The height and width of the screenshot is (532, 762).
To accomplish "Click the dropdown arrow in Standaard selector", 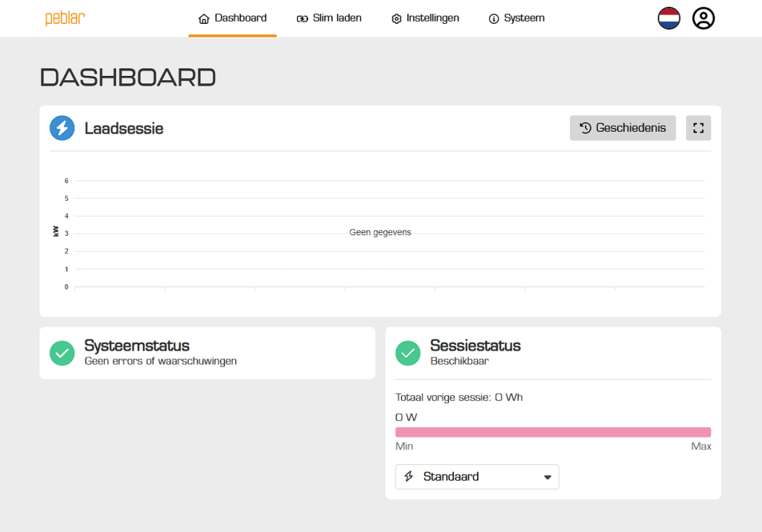I will tap(548, 477).
